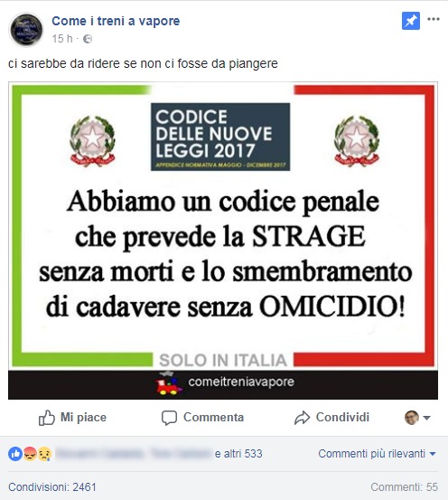Click the public globe privacy icon
The width and height of the screenshot is (448, 500).
[88, 39]
